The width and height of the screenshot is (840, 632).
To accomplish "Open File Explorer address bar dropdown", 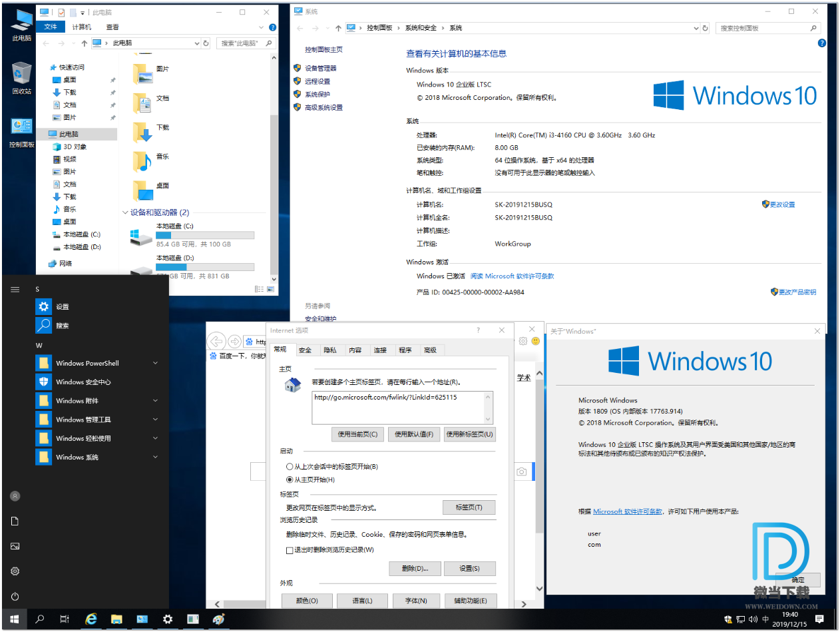I will [x=196, y=43].
